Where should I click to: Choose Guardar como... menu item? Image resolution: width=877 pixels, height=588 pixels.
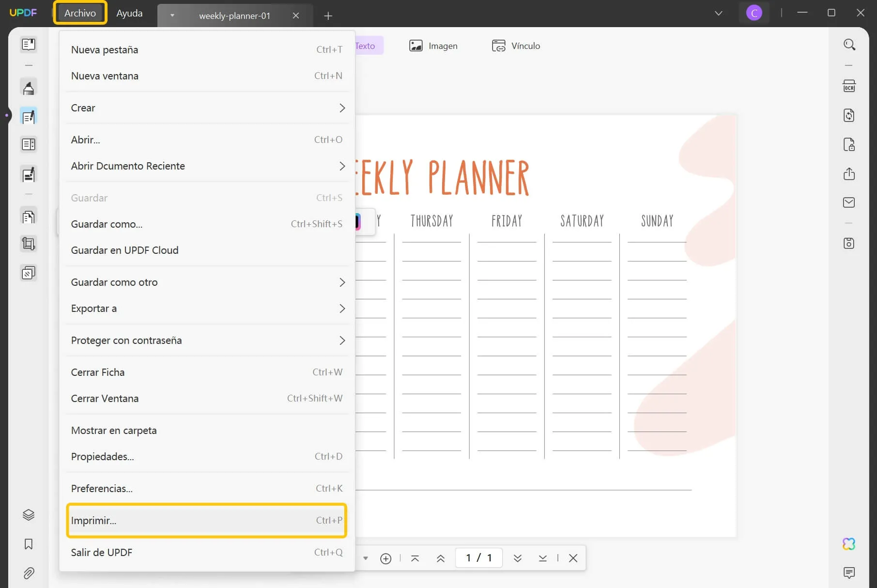point(207,224)
